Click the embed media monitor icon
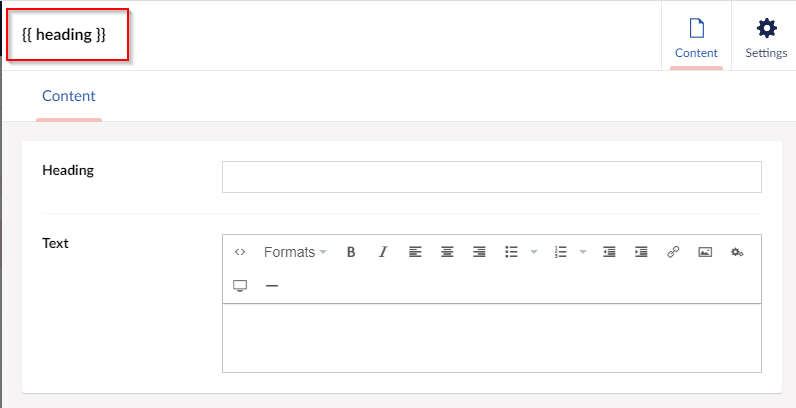The width and height of the screenshot is (796, 408). coord(240,286)
